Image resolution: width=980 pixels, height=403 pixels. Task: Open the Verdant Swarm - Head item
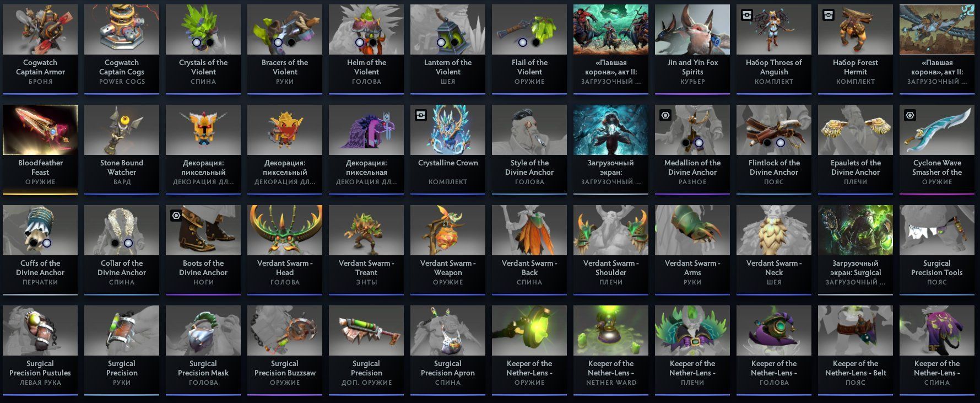point(285,250)
